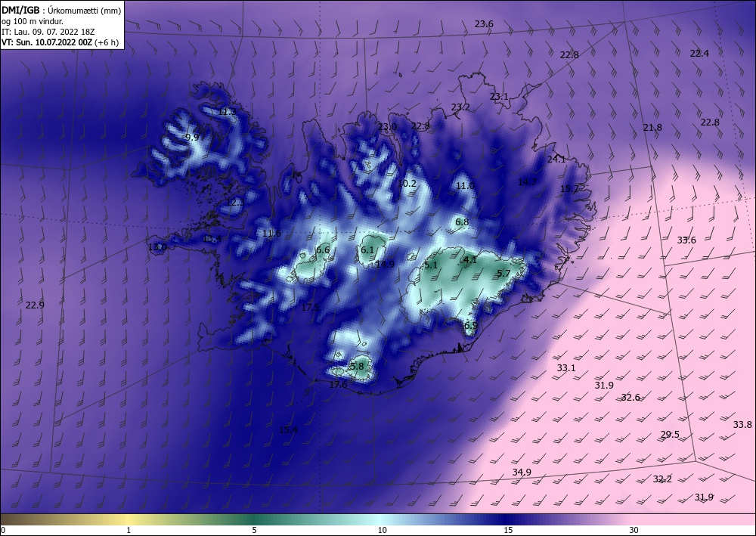This screenshot has width=756, height=536.
Task: Click the 22.4 value label
Action: (x=699, y=54)
